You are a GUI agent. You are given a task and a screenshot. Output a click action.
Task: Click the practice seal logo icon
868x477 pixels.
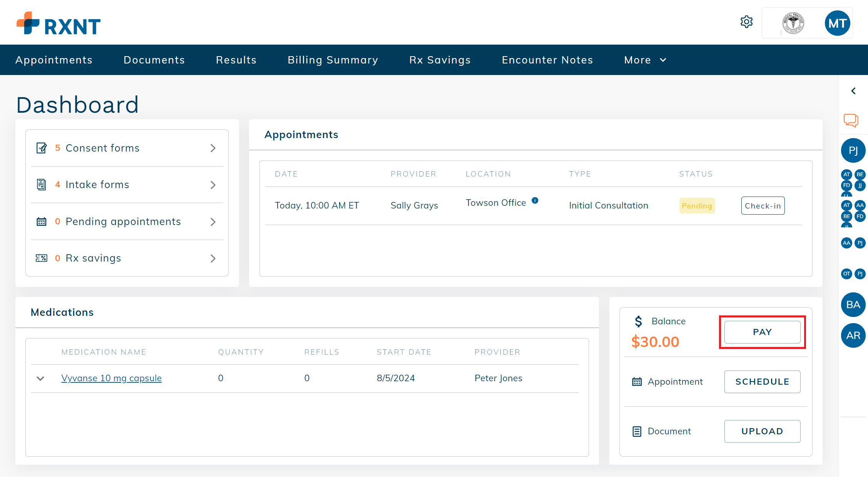click(793, 23)
